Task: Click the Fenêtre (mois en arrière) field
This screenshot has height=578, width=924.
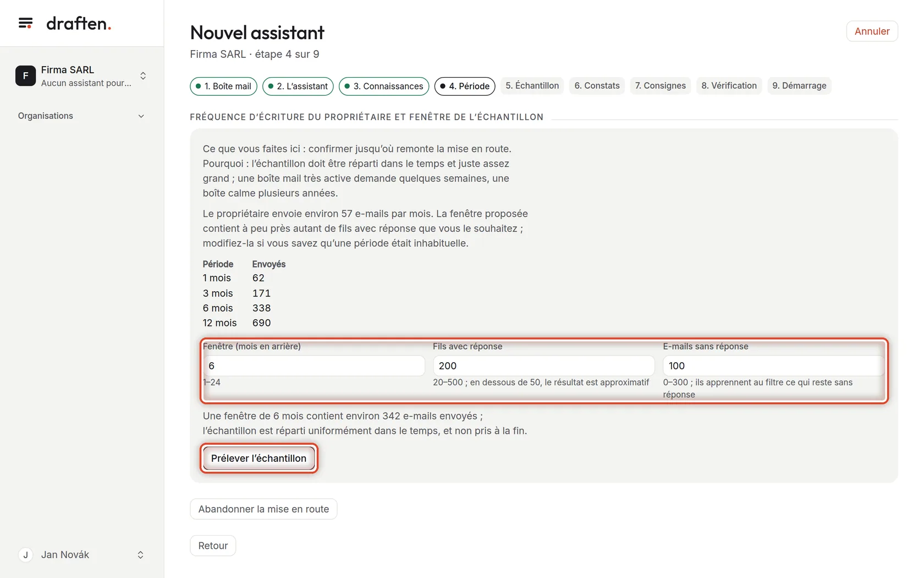Action: click(x=314, y=366)
